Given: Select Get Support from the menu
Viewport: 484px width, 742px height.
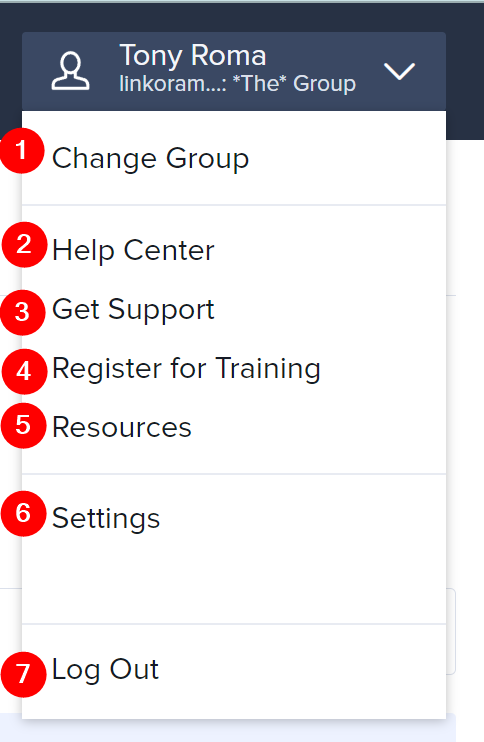Looking at the screenshot, I should click(x=133, y=310).
